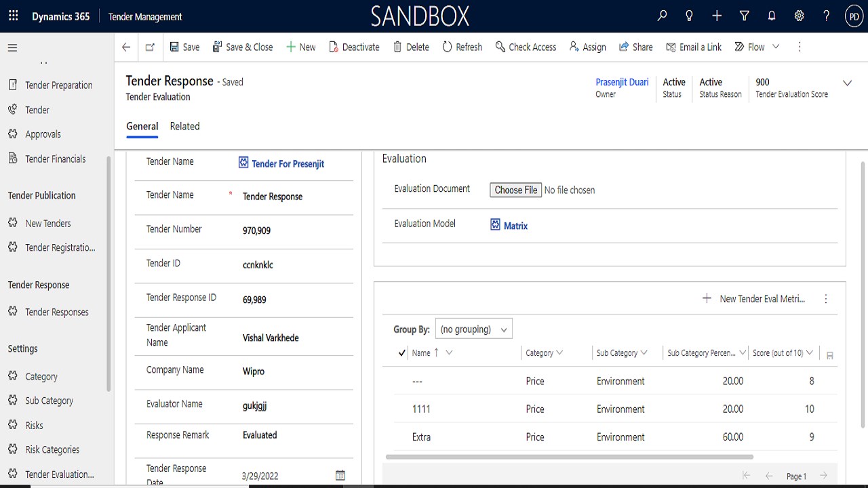Open advanced find funnel icon
868x488 pixels.
point(745,16)
